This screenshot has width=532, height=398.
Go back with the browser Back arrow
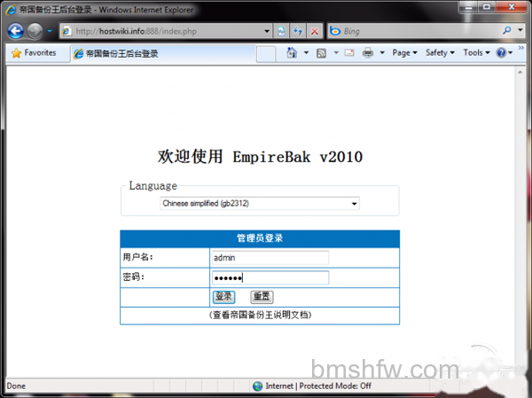15,31
